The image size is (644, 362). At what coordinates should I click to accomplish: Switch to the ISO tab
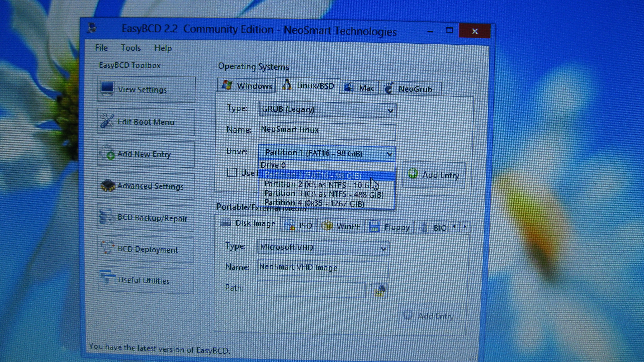click(299, 225)
